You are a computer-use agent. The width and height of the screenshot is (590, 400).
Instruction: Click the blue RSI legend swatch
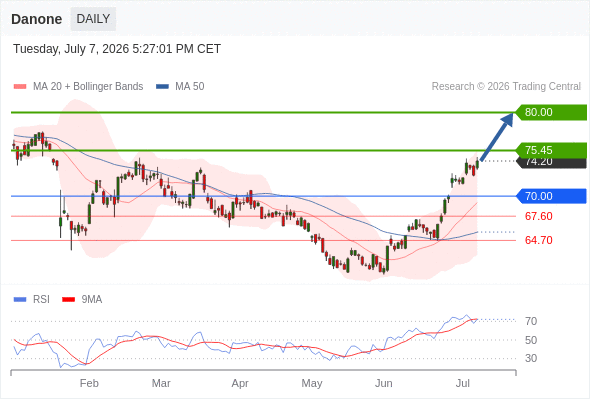[x=20, y=300]
